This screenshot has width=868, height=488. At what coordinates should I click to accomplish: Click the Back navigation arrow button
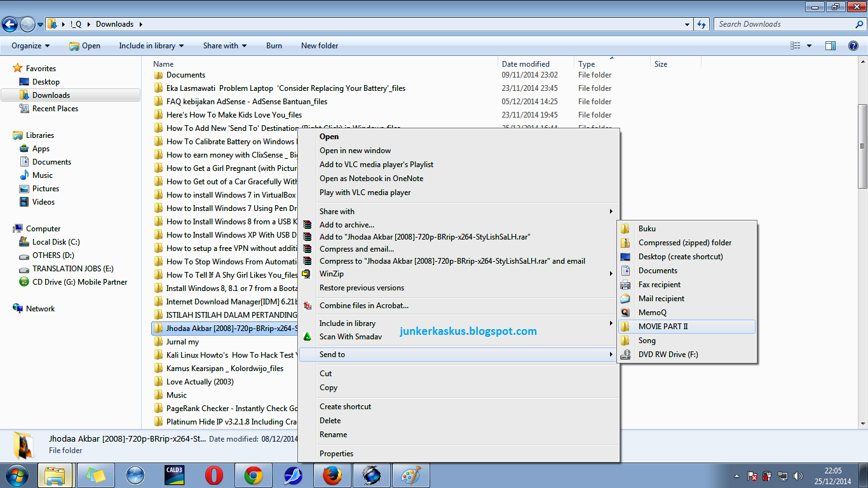point(10,24)
